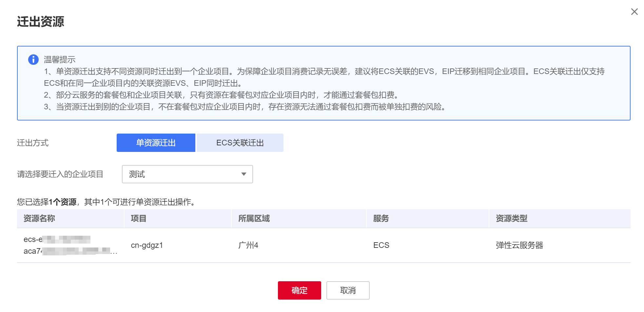Click the 资源名称 column header
This screenshot has height=312, width=644.
pyautogui.click(x=39, y=218)
